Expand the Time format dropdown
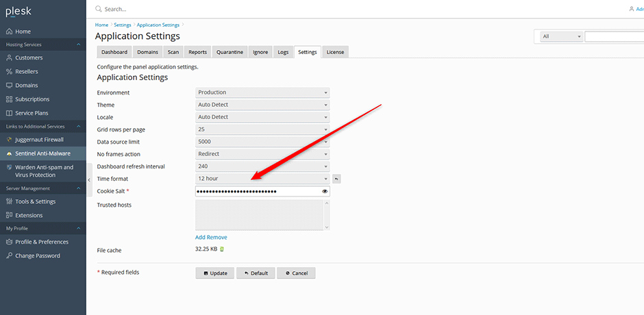The height and width of the screenshot is (315, 644). (x=262, y=179)
